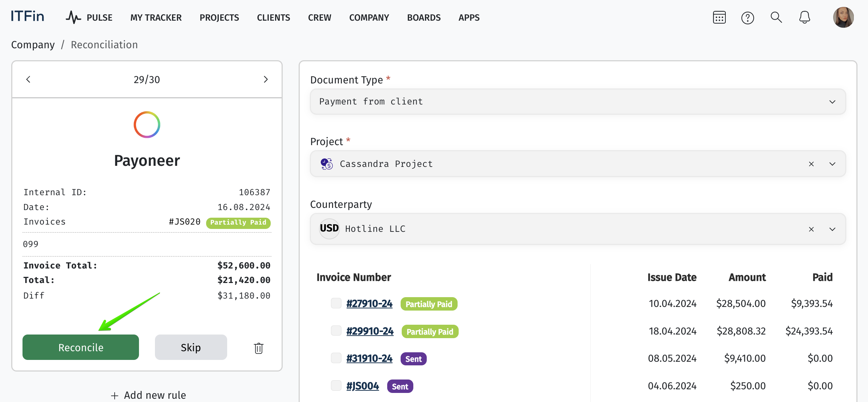Click the invoice reference #JS020
The image size is (868, 402).
click(x=185, y=222)
